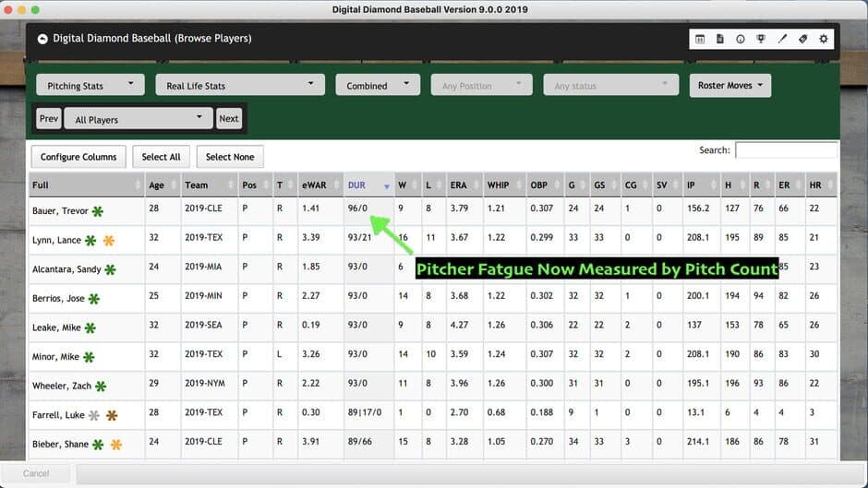868x488 pixels.
Task: Click brown asterisk next to Farrell, Luke
Action: [x=112, y=415]
